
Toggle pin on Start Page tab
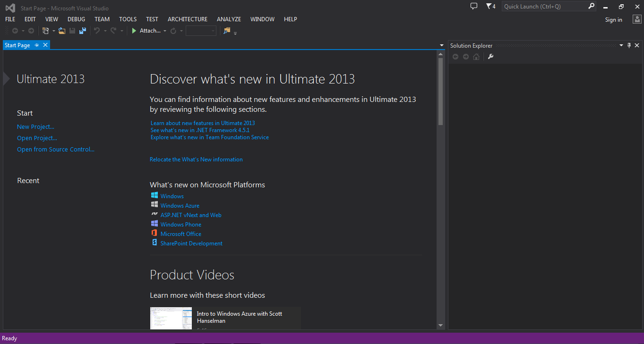click(x=37, y=45)
